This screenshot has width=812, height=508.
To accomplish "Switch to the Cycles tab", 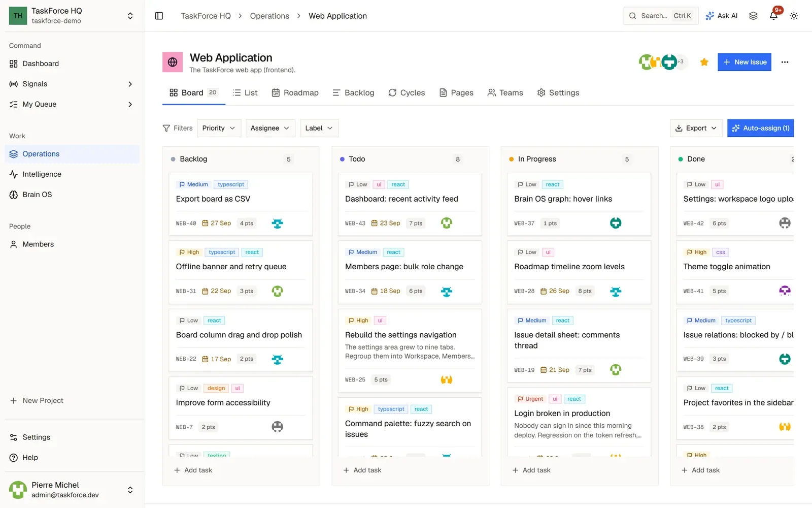I will pyautogui.click(x=407, y=92).
